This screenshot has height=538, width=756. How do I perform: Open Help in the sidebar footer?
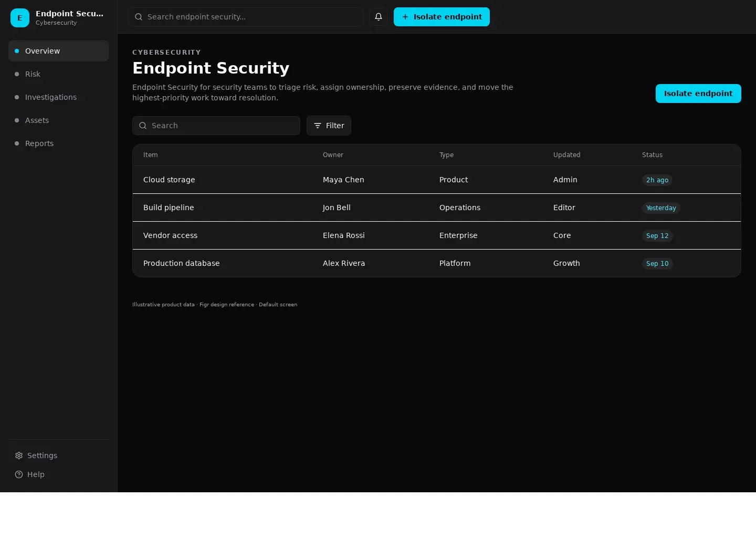click(58, 474)
